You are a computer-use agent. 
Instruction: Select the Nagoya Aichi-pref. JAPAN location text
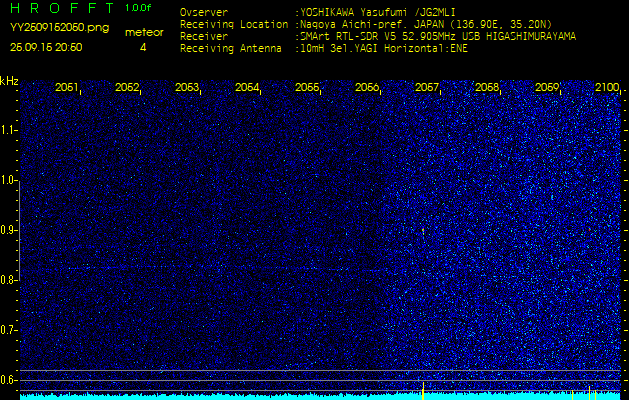(x=426, y=24)
